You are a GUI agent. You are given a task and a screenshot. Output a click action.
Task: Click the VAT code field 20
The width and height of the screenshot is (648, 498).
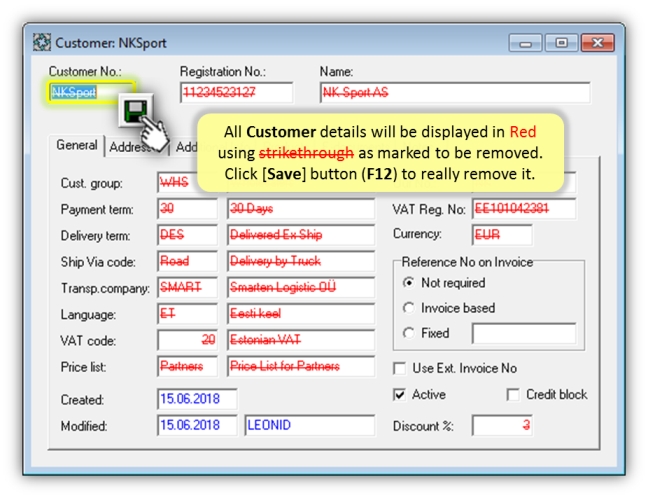coord(187,340)
